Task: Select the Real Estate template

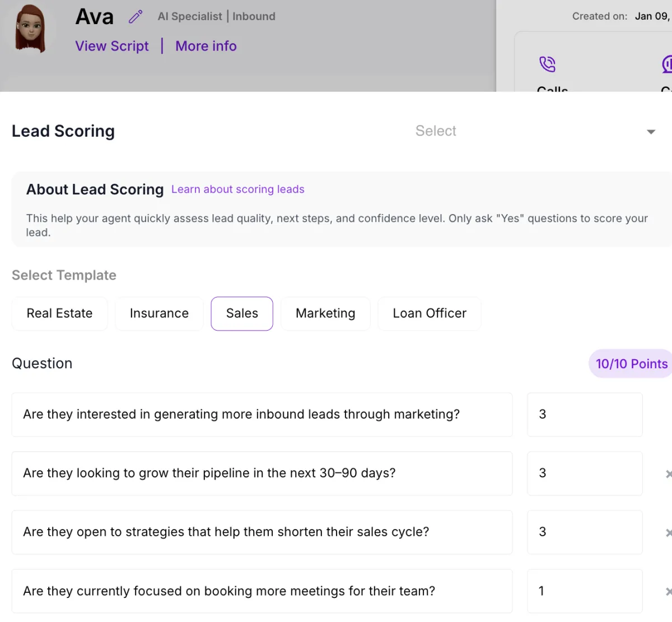Action: (59, 313)
